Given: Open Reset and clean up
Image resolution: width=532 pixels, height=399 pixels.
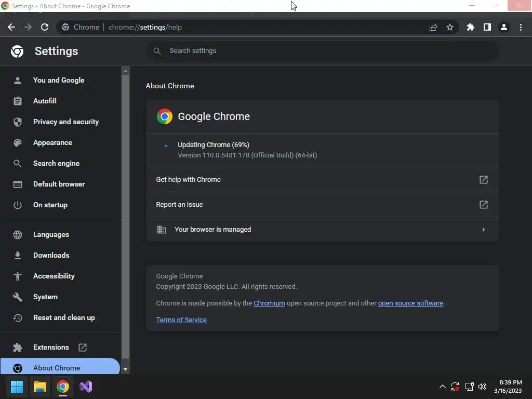Looking at the screenshot, I should tap(60, 318).
